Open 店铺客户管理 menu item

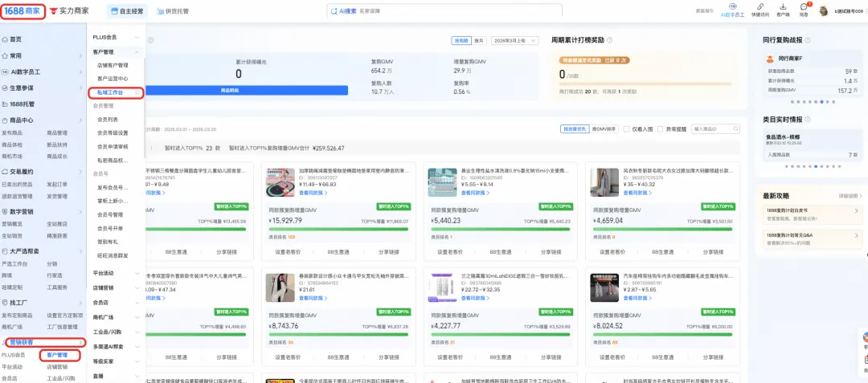[x=113, y=65]
